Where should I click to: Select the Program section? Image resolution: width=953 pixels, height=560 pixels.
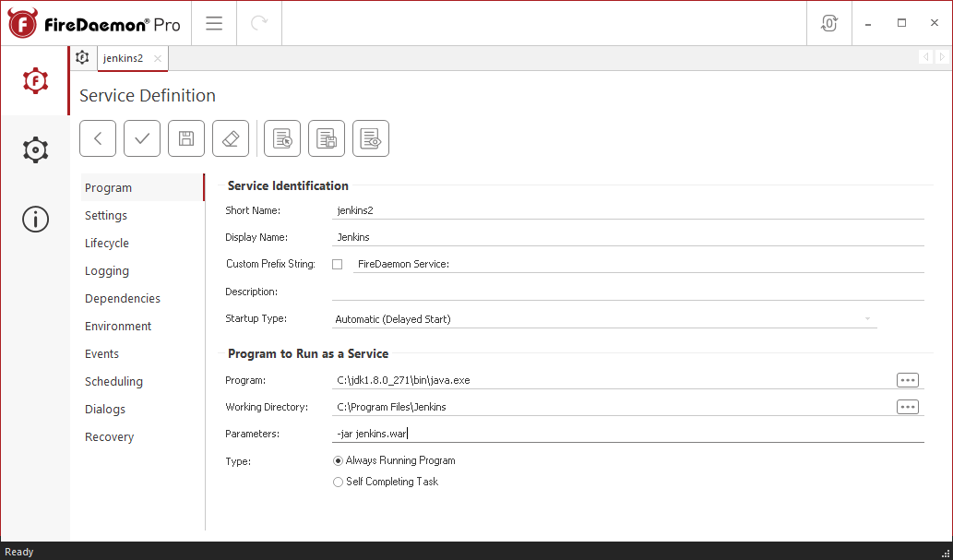click(x=143, y=188)
